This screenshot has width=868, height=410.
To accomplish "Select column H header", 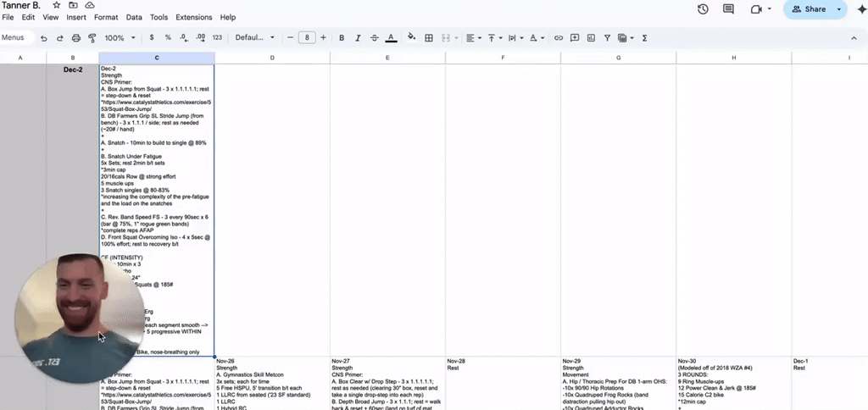I will pyautogui.click(x=733, y=58).
